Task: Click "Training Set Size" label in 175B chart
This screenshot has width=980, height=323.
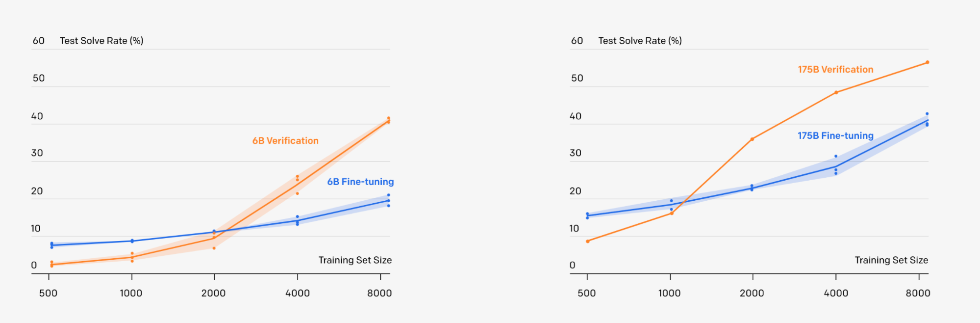Action: click(891, 260)
